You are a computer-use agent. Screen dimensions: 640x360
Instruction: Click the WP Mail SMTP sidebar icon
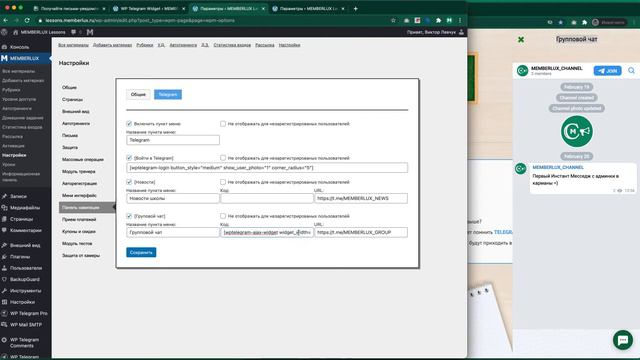[x=4, y=325]
